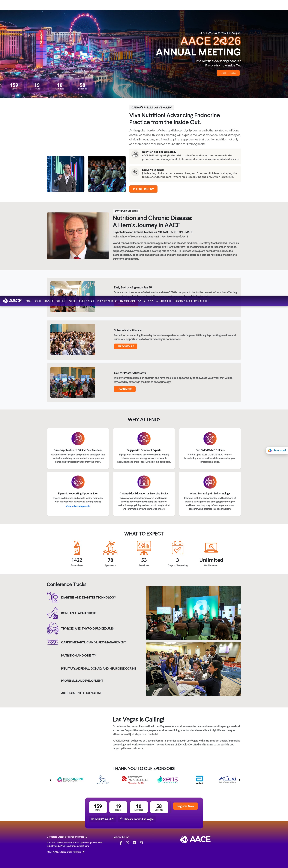Image resolution: width=288 pixels, height=868 pixels.
Task: Click the Neurocrine Biosciences sponsor logo
Action: pyautogui.click(x=70, y=780)
